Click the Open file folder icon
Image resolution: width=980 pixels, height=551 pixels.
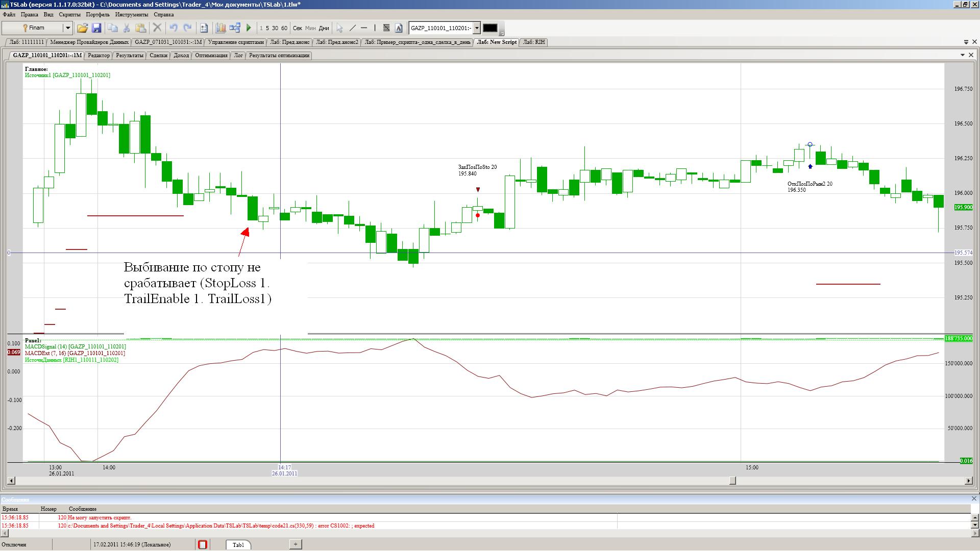(82, 28)
